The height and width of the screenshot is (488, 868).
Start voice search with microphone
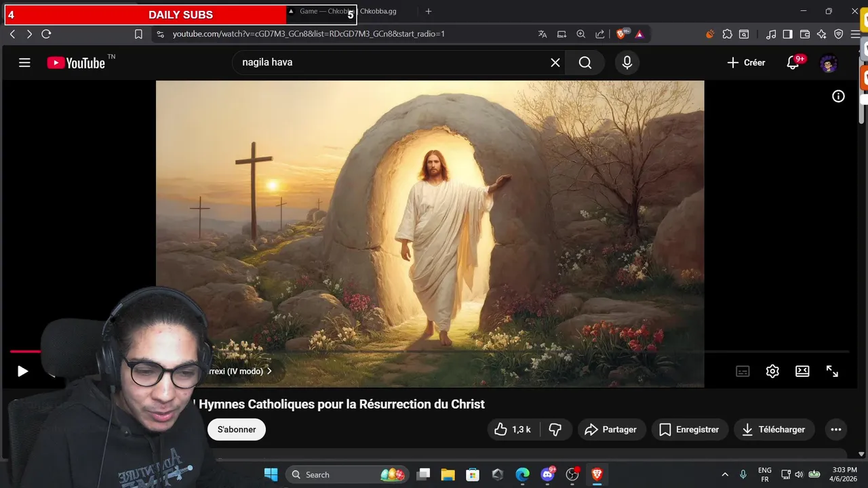coord(627,62)
